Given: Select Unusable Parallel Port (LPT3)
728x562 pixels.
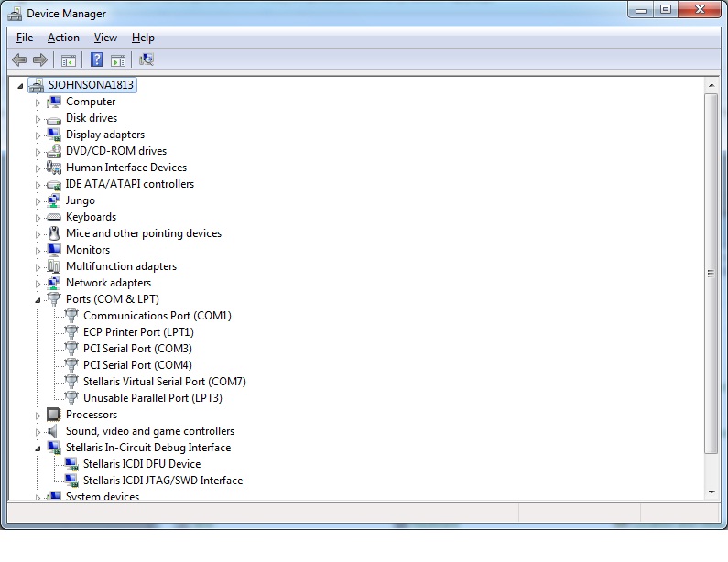Looking at the screenshot, I should (153, 398).
